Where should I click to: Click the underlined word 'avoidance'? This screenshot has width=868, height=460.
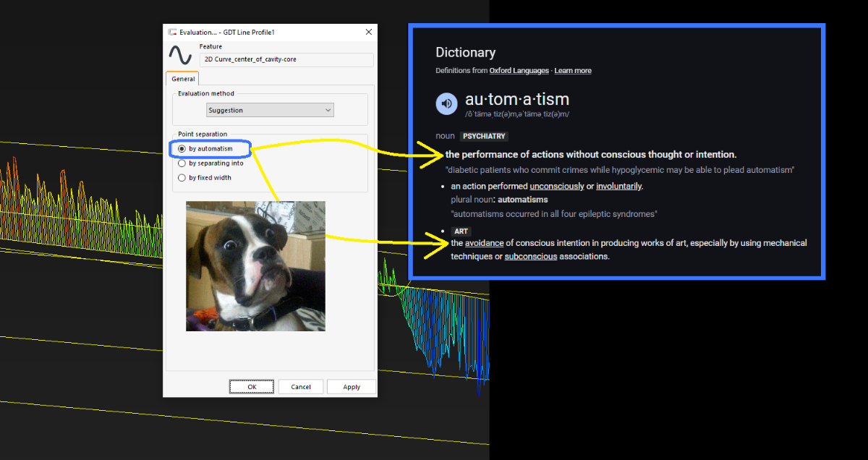(484, 243)
